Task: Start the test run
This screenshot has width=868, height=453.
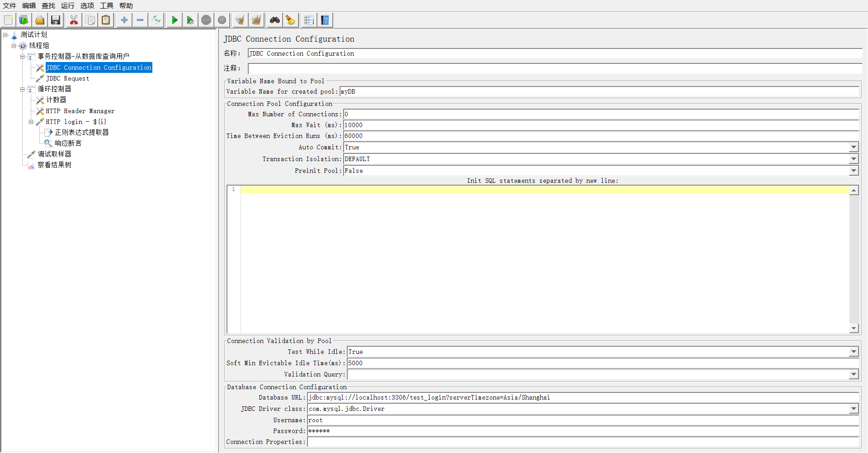Action: (x=174, y=20)
